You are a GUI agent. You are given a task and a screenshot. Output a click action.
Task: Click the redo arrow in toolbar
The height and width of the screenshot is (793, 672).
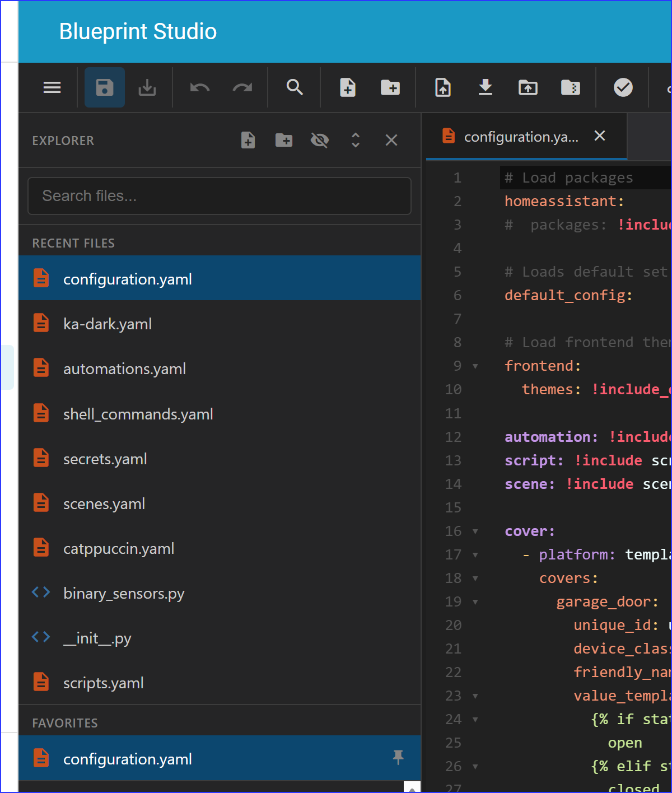242,87
